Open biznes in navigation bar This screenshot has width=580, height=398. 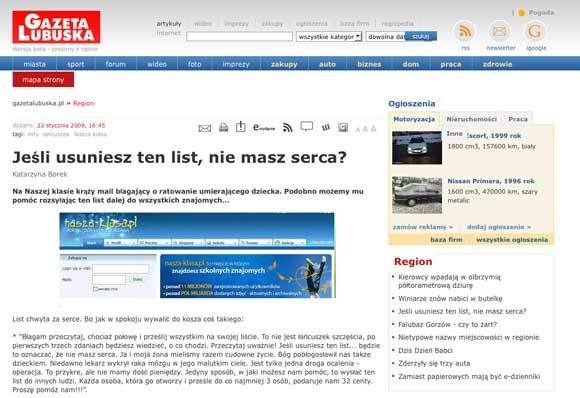pyautogui.click(x=369, y=64)
